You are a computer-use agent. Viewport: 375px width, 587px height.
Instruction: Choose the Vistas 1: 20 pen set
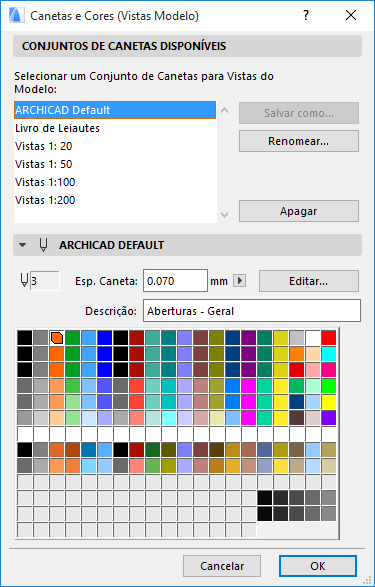(115, 146)
